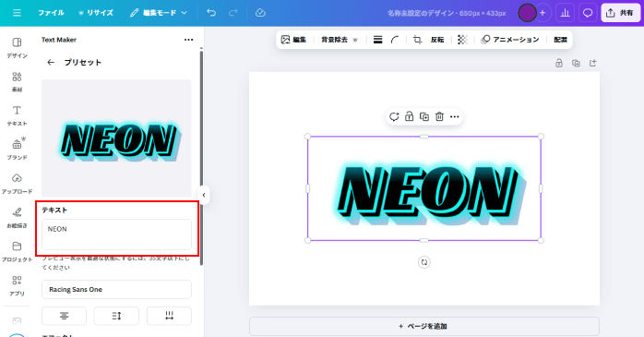Duplicate the selected NEON element
The width and height of the screenshot is (644, 337).
click(x=424, y=116)
